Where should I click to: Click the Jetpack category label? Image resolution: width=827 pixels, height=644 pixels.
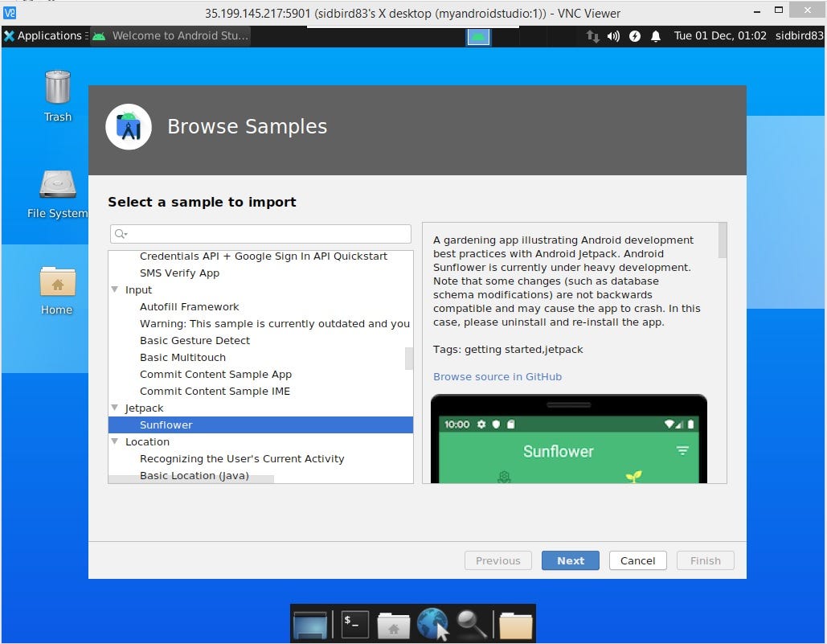tap(144, 408)
